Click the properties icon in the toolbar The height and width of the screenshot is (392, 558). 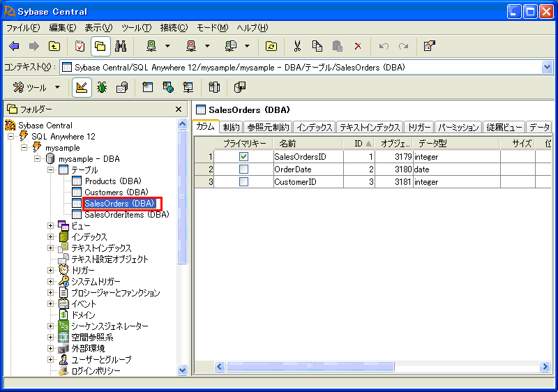(430, 46)
